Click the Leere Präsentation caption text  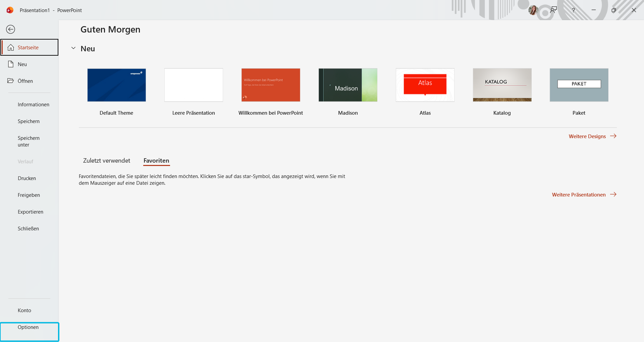[194, 113]
